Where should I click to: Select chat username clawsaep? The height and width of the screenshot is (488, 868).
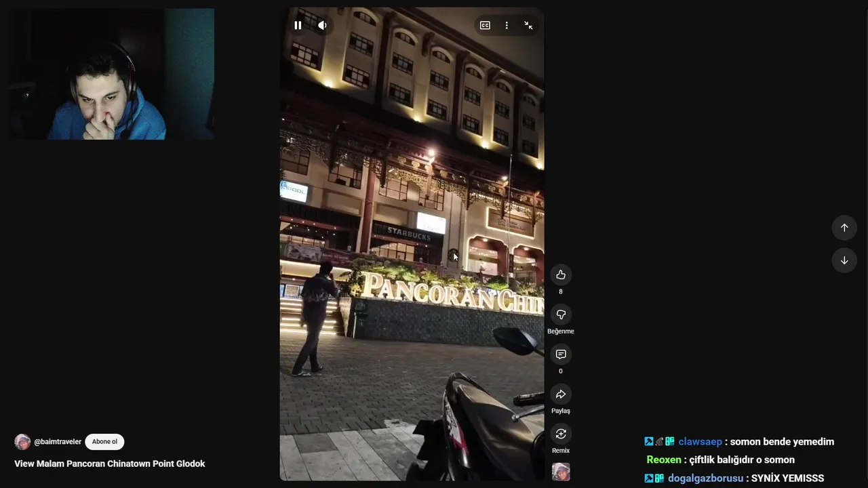point(700,442)
